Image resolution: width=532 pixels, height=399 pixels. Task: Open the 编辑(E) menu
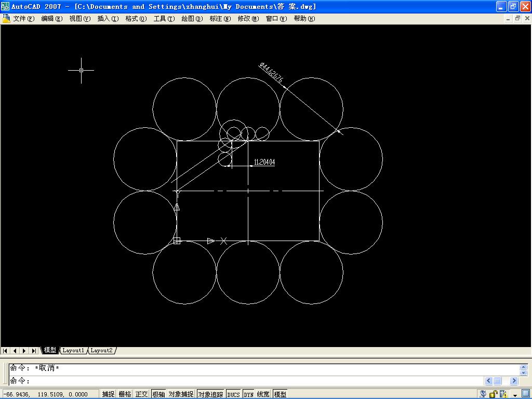click(52, 19)
